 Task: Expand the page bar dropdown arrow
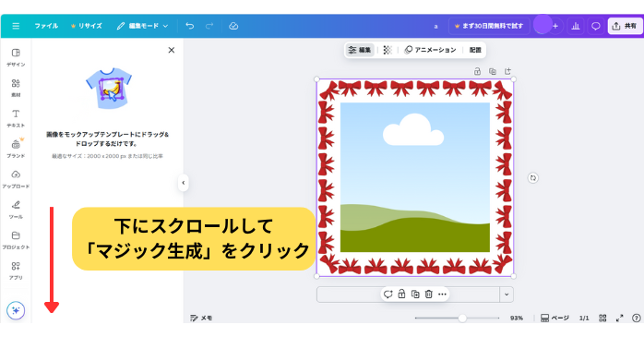(x=507, y=295)
